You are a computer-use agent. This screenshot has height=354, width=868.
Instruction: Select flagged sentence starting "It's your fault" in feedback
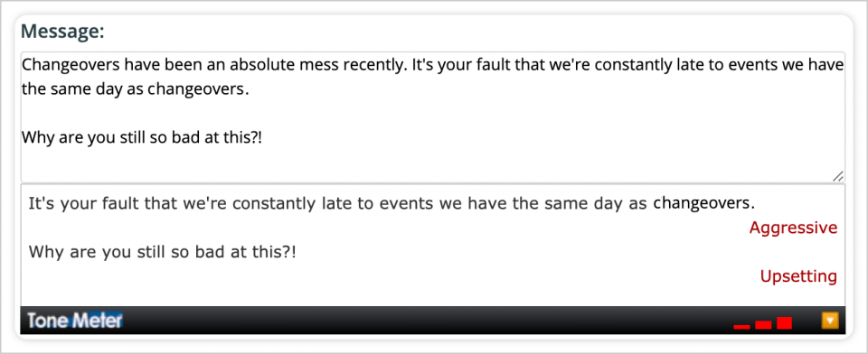[x=392, y=203]
